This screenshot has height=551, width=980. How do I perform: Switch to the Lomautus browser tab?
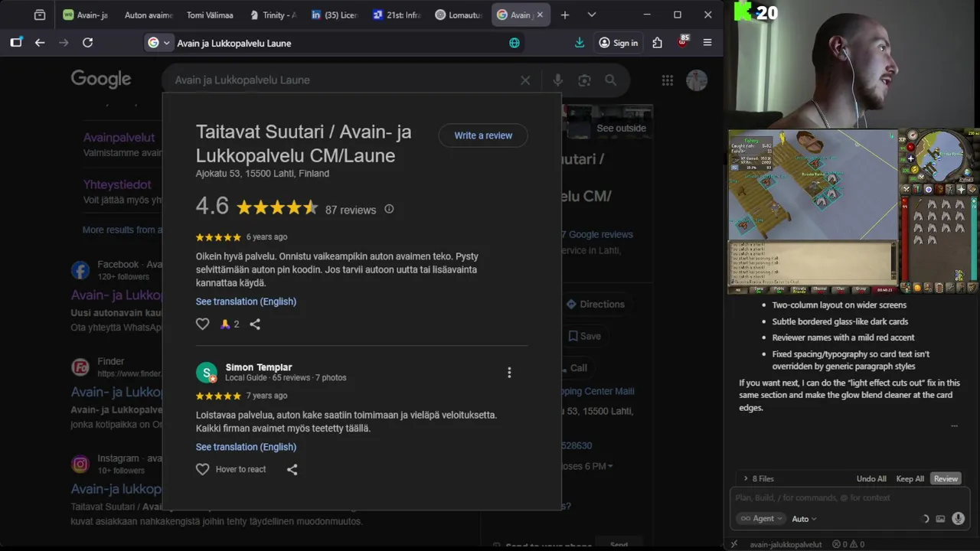(x=458, y=15)
